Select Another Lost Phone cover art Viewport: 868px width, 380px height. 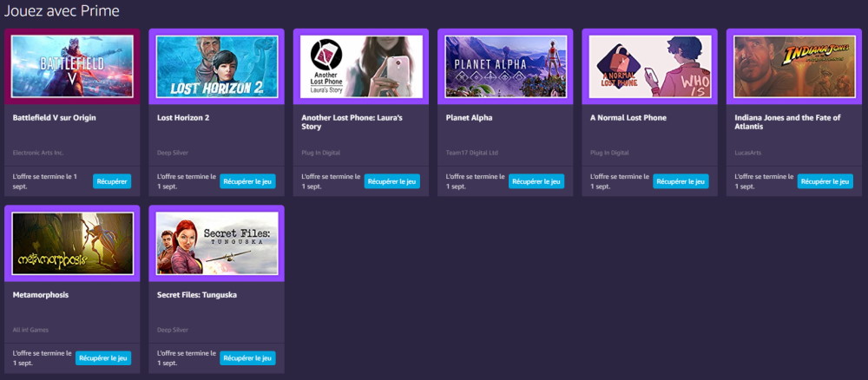tap(361, 67)
